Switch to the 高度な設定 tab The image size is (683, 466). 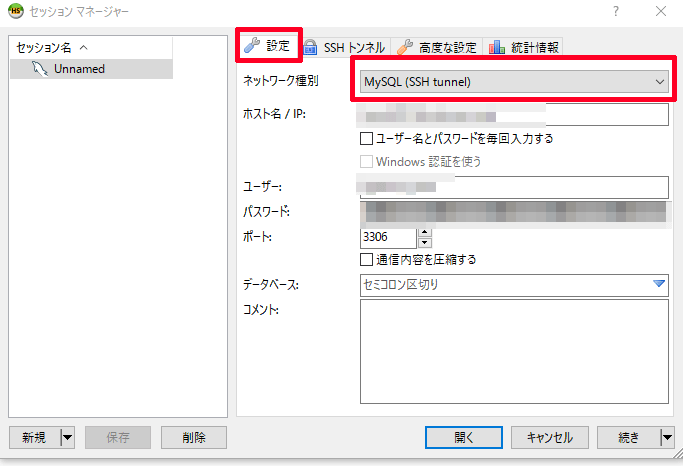(x=436, y=47)
